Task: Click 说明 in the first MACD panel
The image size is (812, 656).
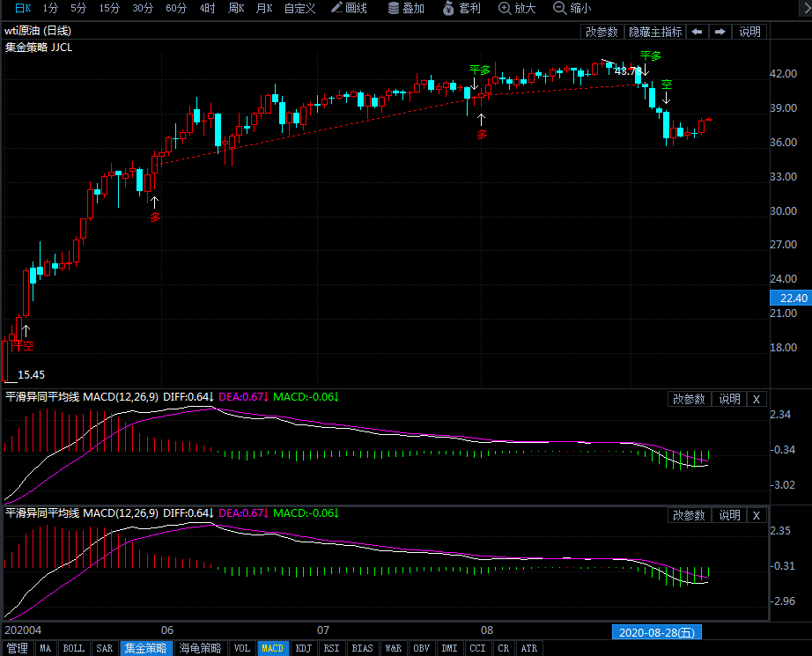Action: 729,399
